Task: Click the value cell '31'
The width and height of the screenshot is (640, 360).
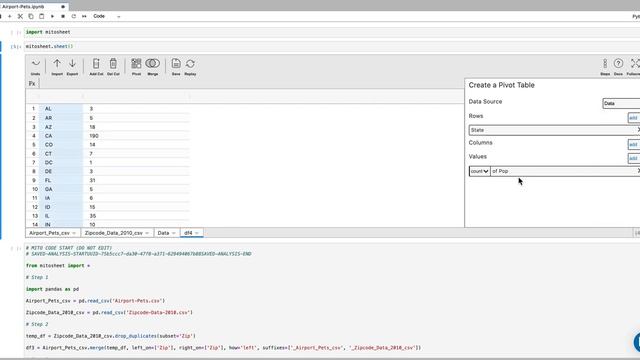Action: (x=136, y=180)
